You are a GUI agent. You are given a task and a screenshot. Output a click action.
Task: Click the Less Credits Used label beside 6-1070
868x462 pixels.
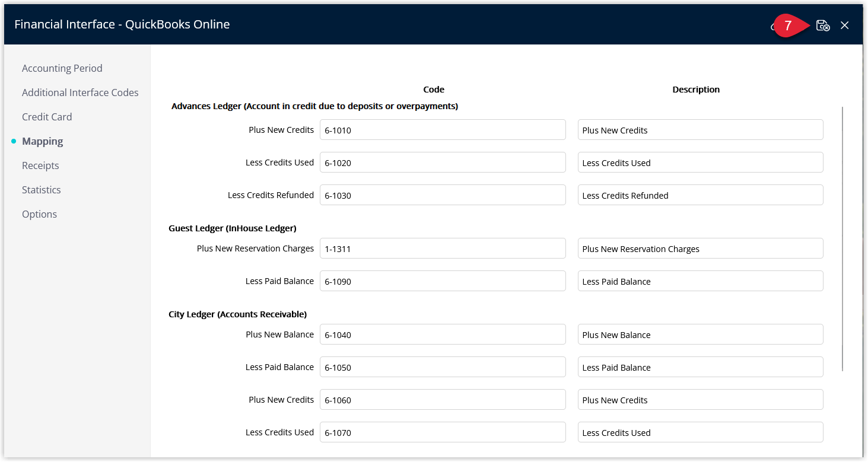279,432
